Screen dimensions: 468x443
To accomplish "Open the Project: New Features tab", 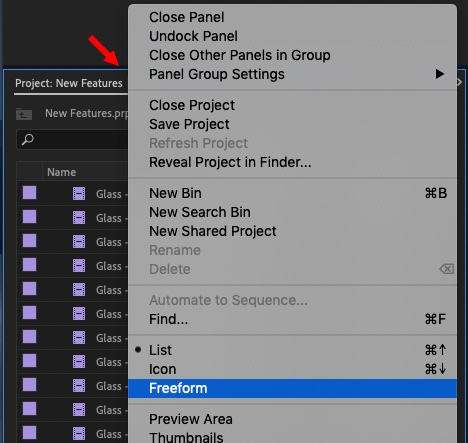I will [x=69, y=83].
